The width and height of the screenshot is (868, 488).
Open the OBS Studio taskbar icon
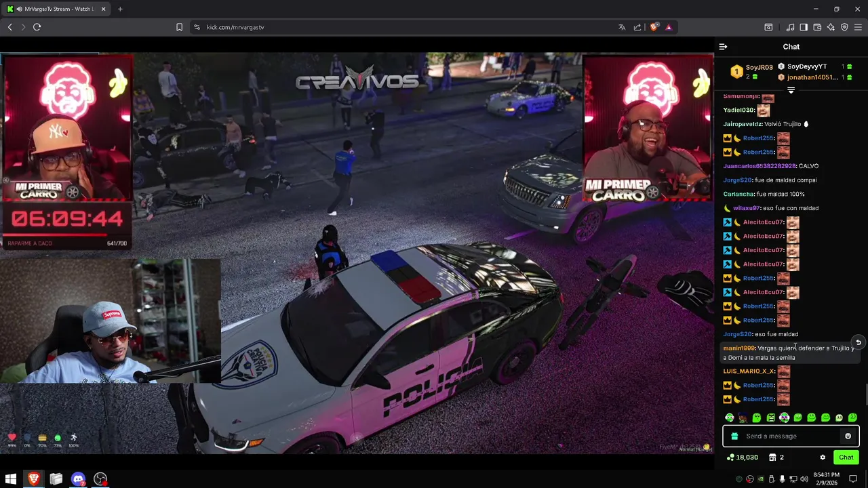click(100, 479)
